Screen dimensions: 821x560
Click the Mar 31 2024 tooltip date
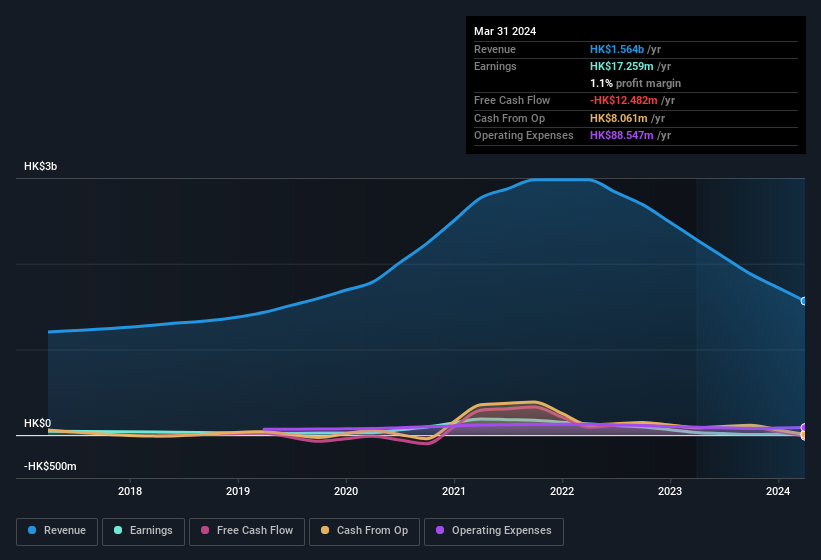[x=505, y=31]
